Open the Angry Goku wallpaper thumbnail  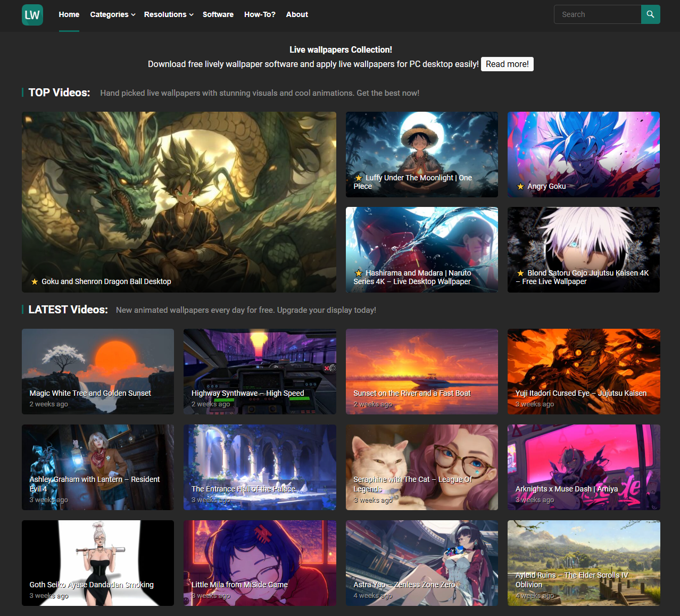[x=584, y=154]
